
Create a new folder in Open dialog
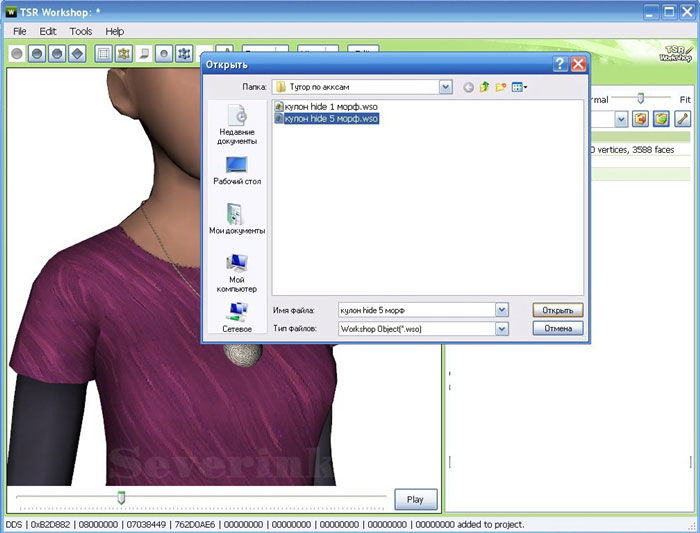(501, 88)
